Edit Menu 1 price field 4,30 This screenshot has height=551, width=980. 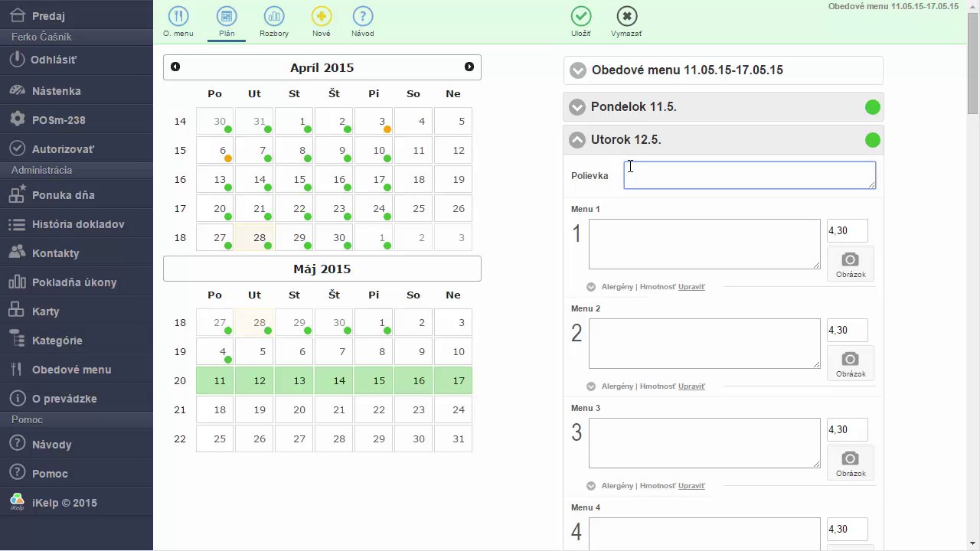point(848,230)
